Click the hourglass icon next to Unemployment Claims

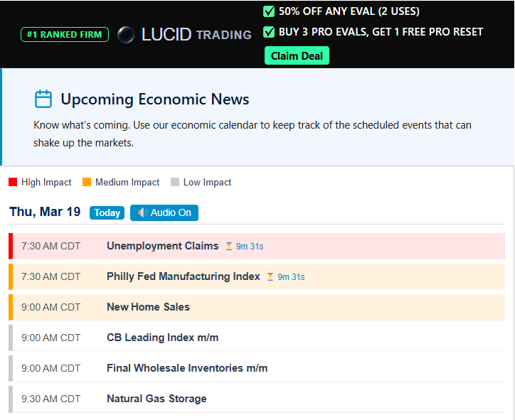229,246
